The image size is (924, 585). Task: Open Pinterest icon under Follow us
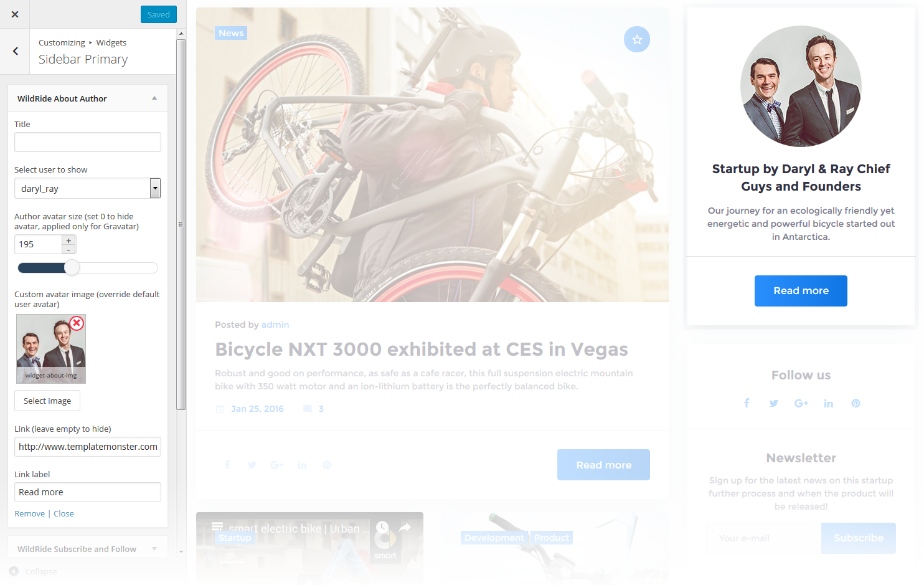[x=856, y=403]
